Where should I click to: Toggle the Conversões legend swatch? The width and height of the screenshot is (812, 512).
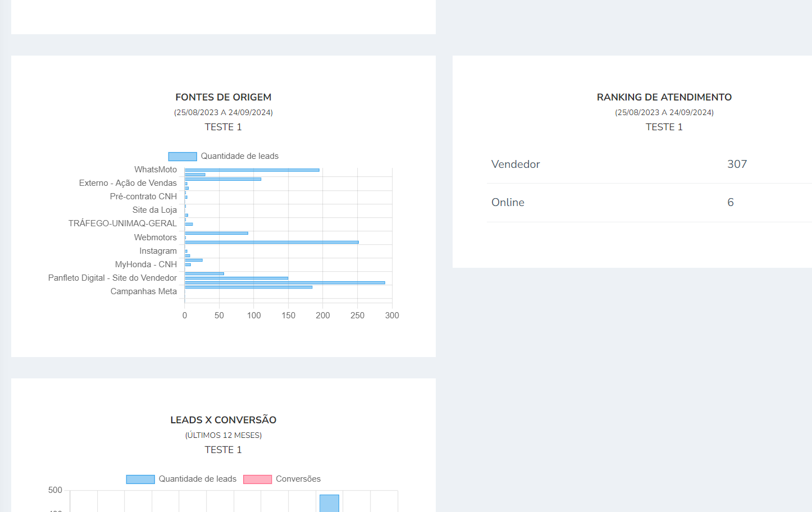[257, 479]
